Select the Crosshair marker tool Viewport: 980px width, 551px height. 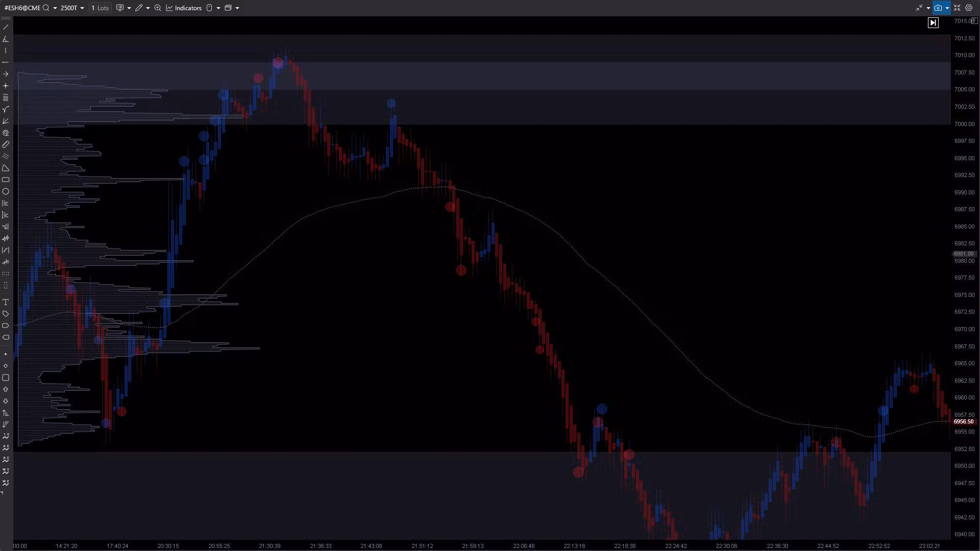click(x=6, y=86)
